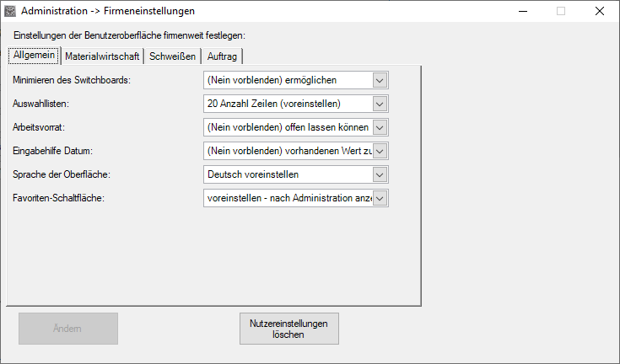620x364 pixels.
Task: Minimize the Firmeneinstellungen window
Action: coord(522,12)
